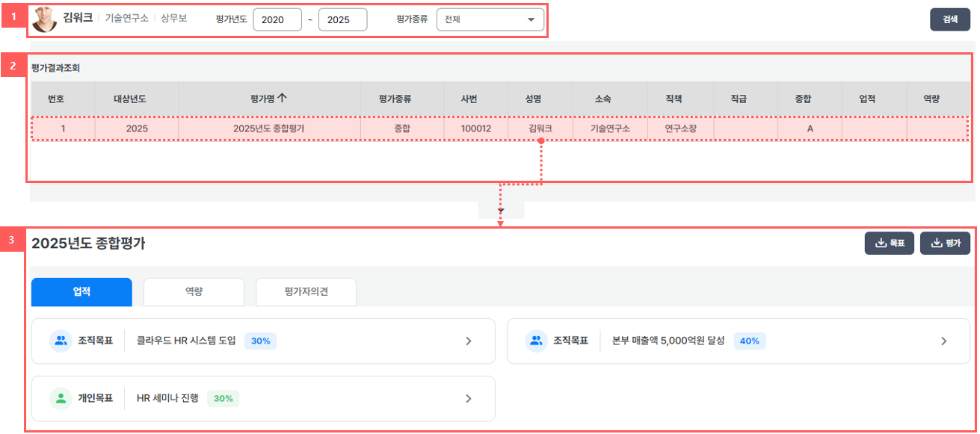Click person icon on HR 세미나 진행 card
This screenshot has height=434, width=980.
(60, 398)
